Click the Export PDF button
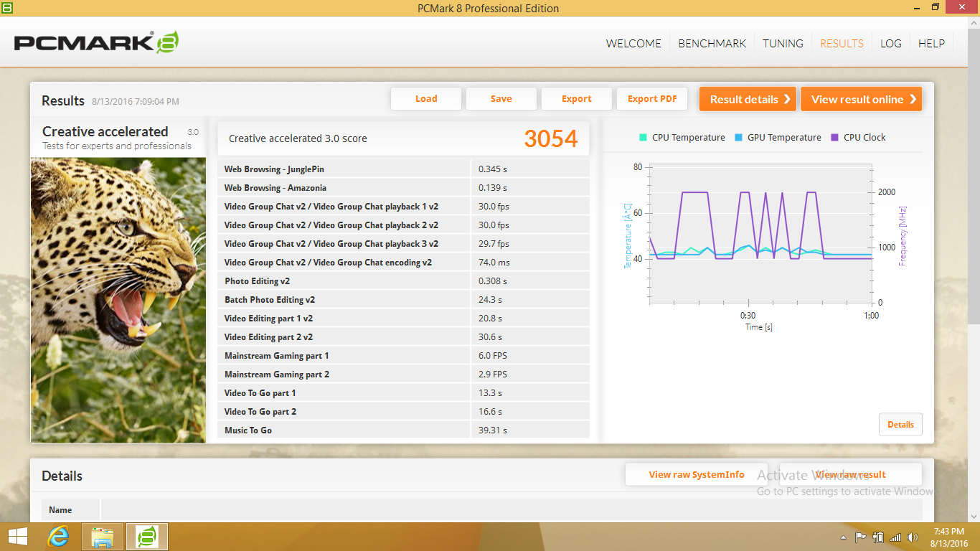 click(652, 99)
